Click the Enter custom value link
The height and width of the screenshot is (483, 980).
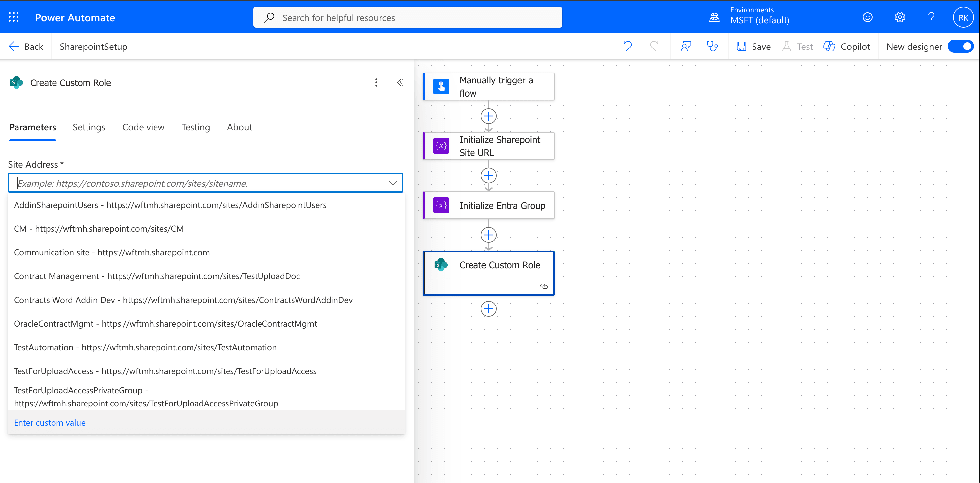coord(50,423)
